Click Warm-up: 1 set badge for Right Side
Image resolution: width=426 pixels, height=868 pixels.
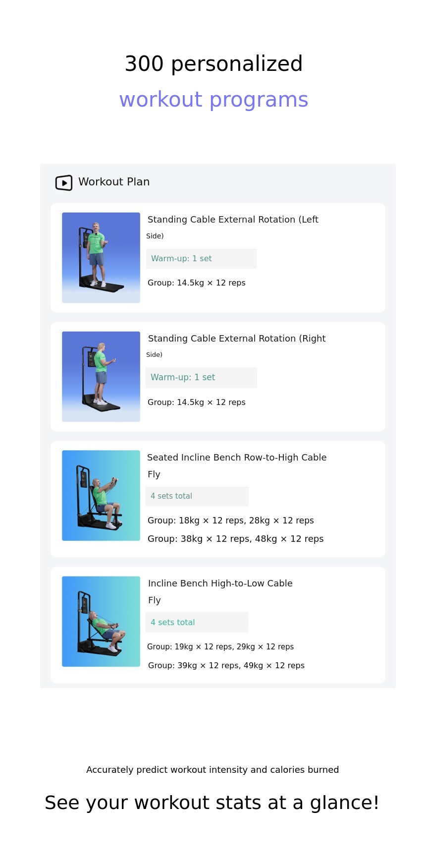click(201, 378)
